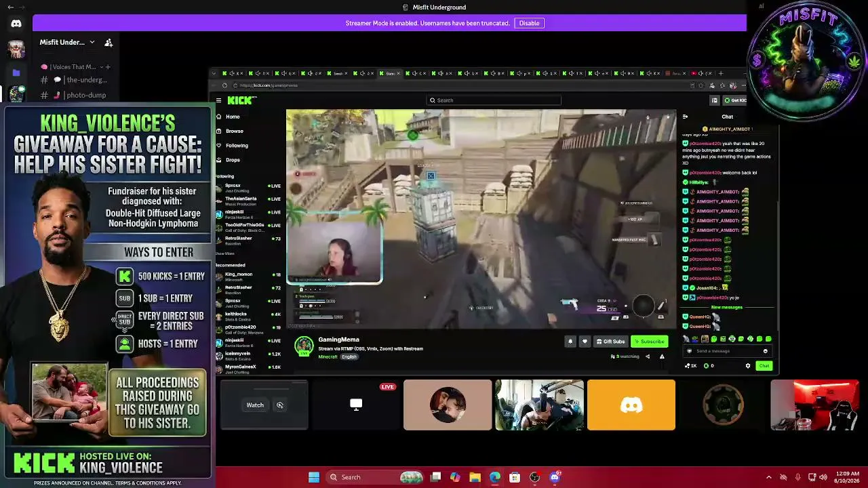Viewport: 868px width, 488px height.
Task: Open MyronGainesX in Recommended list
Action: 248,369
